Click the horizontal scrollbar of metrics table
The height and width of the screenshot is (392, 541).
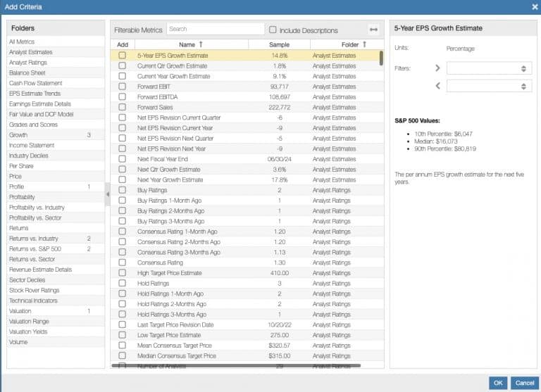point(236,366)
